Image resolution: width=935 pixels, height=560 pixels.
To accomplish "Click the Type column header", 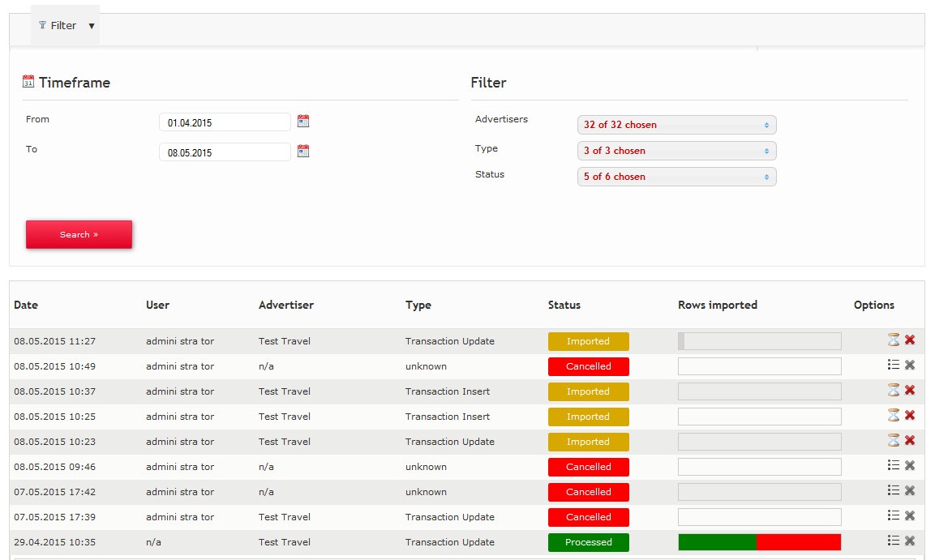I will (418, 306).
